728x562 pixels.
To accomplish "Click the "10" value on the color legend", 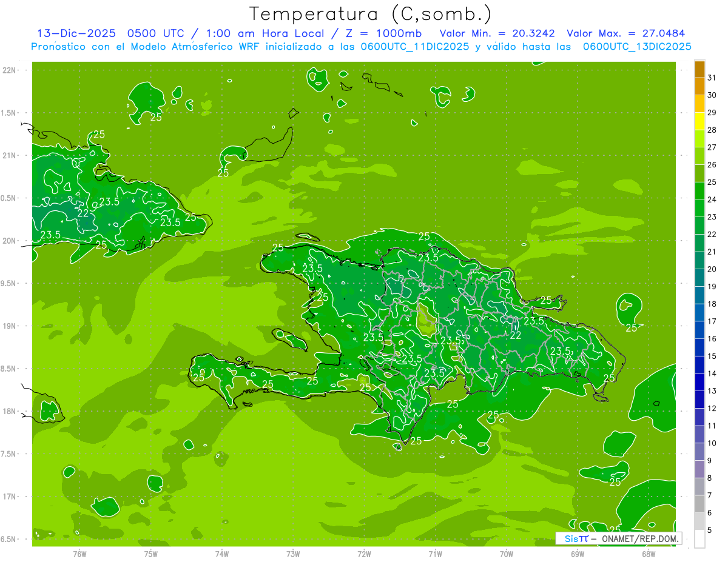I will [712, 443].
